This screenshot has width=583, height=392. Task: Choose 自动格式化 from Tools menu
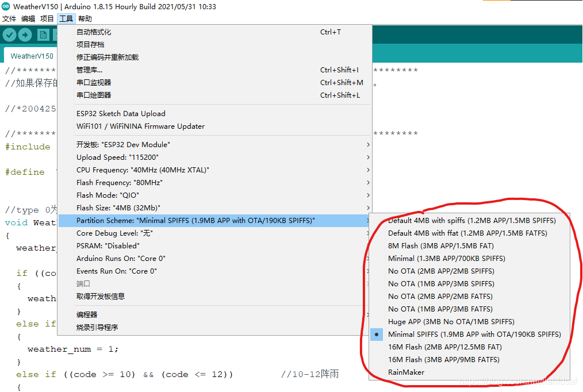(x=215, y=32)
